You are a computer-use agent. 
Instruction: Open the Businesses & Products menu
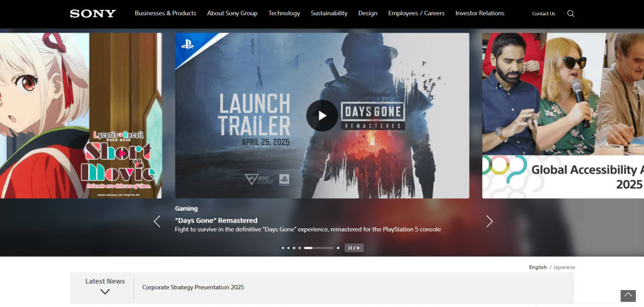165,13
